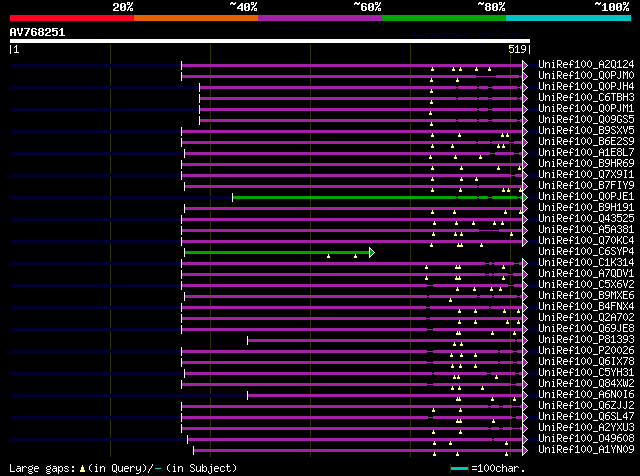The width and height of the screenshot is (640, 476).
Task: Click the 'Large gaps' legend text
Action: click(42, 468)
